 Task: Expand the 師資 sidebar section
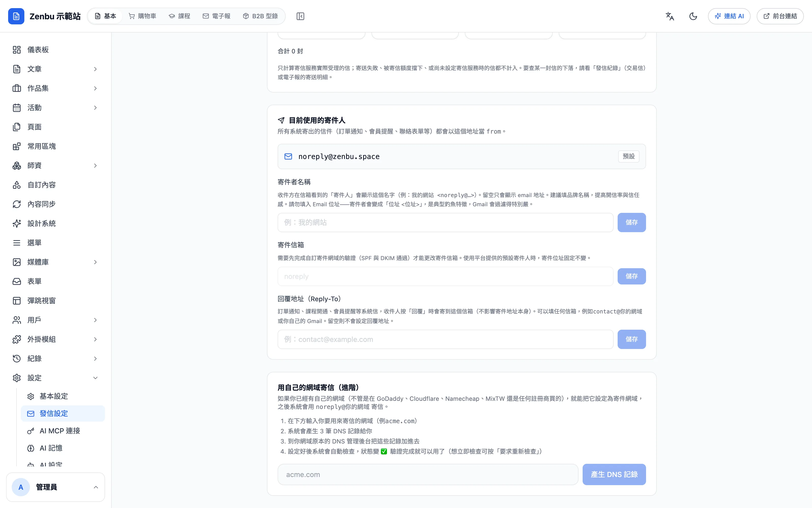[56, 166]
